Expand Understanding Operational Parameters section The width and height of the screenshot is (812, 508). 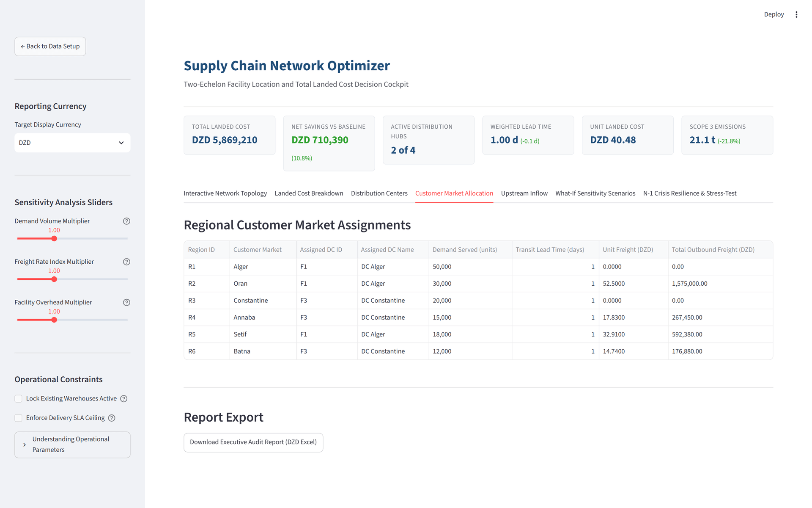tap(72, 444)
